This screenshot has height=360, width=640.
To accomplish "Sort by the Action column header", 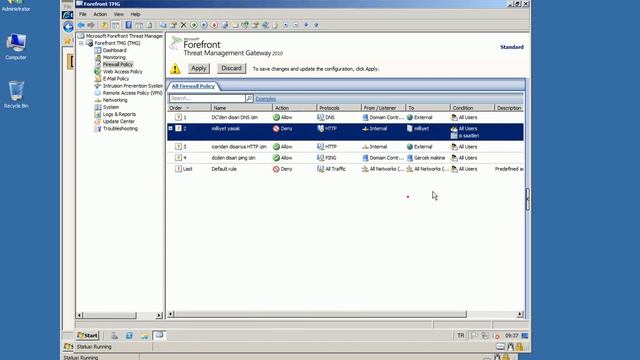I will pyautogui.click(x=294, y=108).
